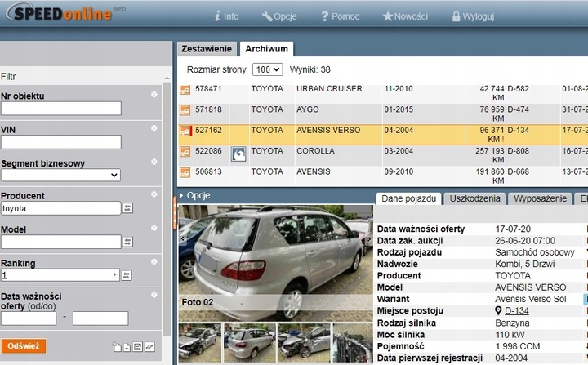Open the D-134 location link
The height and width of the screenshot is (365, 588).
click(x=516, y=310)
